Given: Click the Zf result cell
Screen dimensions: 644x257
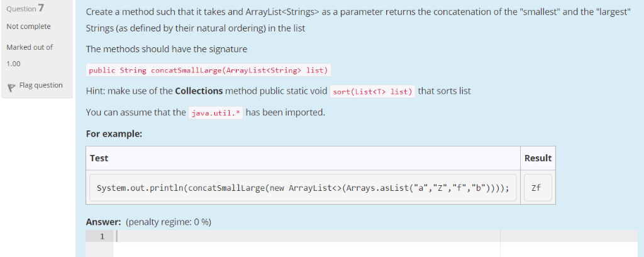Looking at the screenshot, I should pyautogui.click(x=538, y=188).
